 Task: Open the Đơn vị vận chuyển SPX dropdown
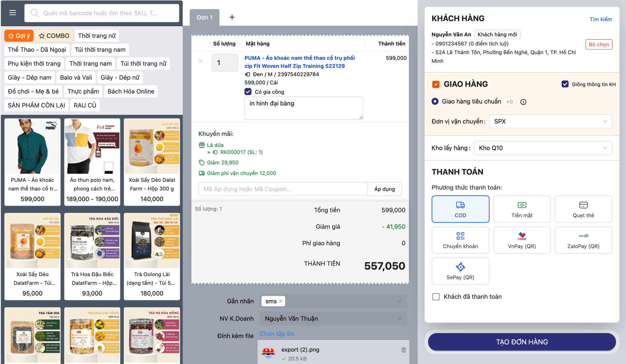(550, 122)
